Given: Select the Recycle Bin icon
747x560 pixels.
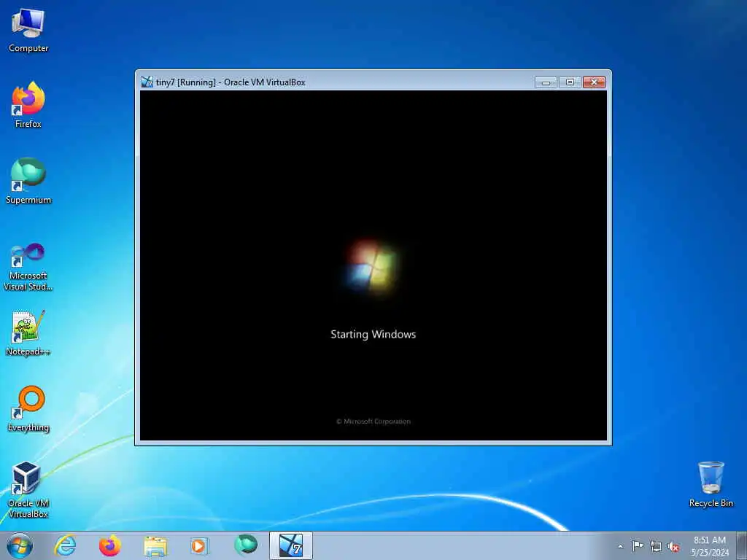Looking at the screenshot, I should tap(711, 484).
